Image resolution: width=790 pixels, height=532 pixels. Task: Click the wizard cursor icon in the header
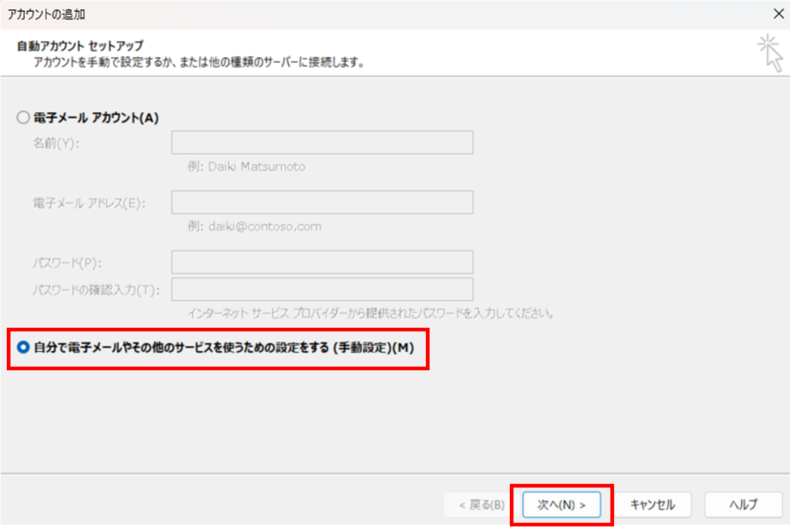770,54
